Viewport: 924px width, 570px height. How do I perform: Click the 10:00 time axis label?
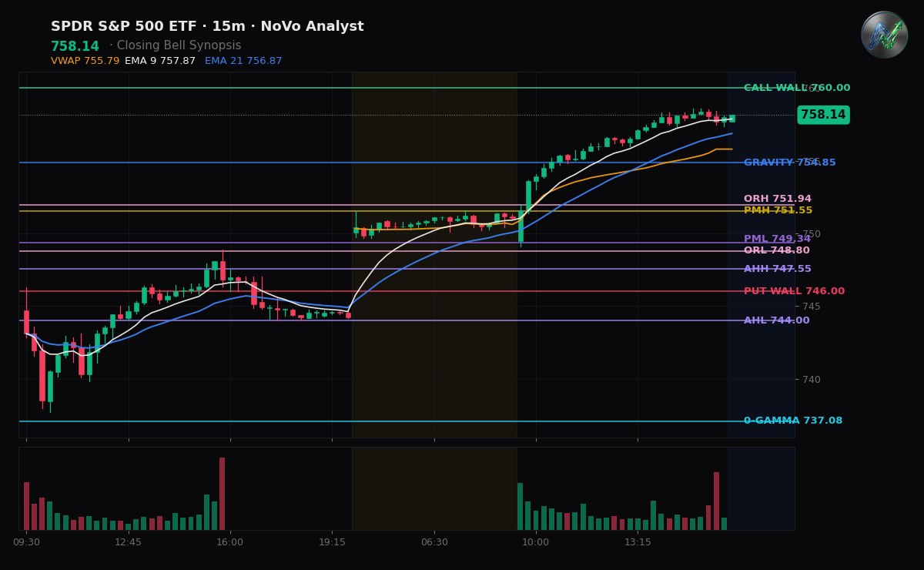[536, 542]
